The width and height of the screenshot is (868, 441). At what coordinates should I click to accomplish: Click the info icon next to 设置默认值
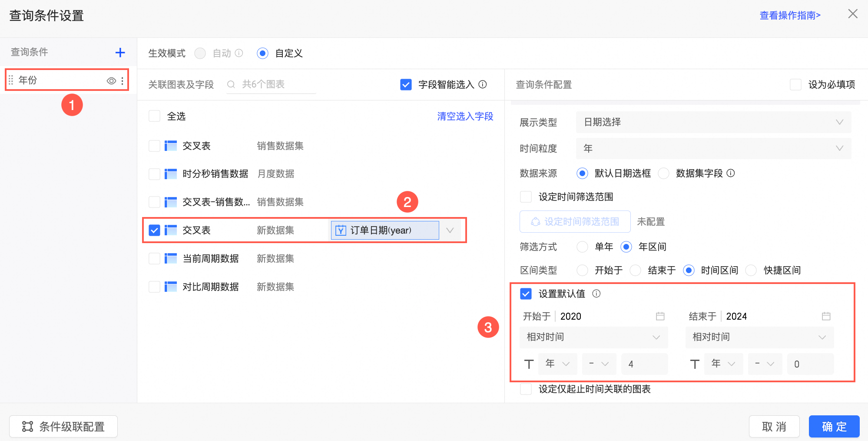pyautogui.click(x=596, y=294)
